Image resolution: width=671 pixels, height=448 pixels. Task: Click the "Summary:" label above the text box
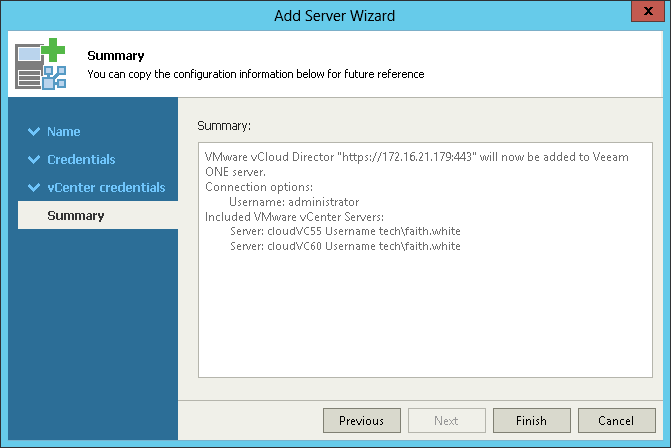(x=225, y=126)
